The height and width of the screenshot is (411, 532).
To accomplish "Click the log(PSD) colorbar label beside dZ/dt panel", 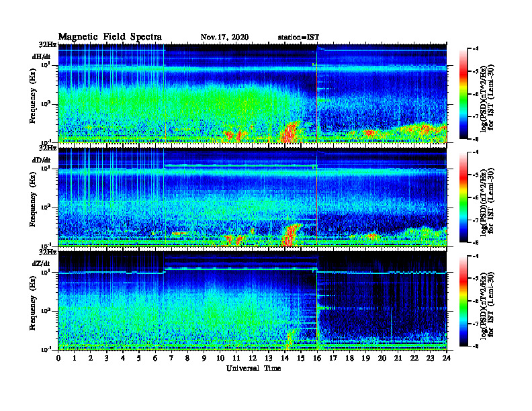I will click(487, 305).
